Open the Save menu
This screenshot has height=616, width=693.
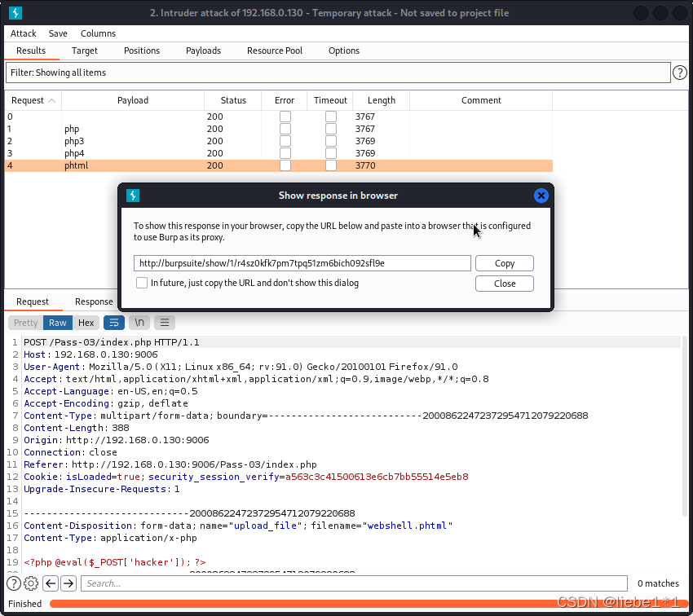pyautogui.click(x=58, y=33)
